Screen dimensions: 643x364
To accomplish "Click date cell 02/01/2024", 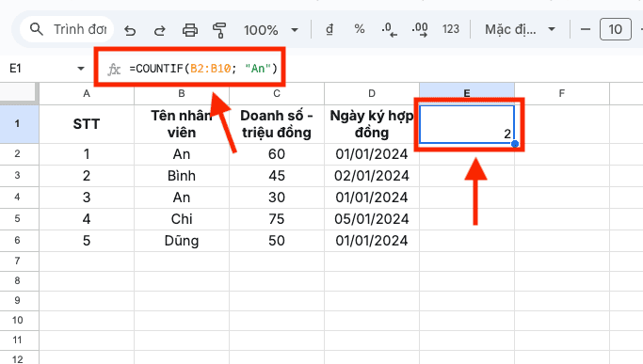I will click(x=372, y=176).
